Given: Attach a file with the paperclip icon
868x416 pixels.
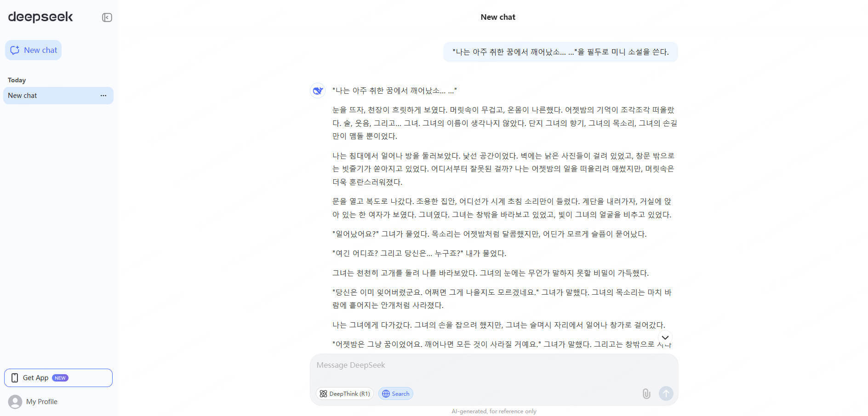Looking at the screenshot, I should pos(646,393).
